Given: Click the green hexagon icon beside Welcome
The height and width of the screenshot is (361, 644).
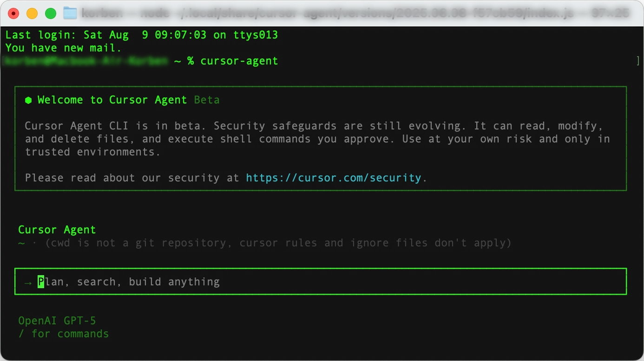Looking at the screenshot, I should tap(28, 100).
